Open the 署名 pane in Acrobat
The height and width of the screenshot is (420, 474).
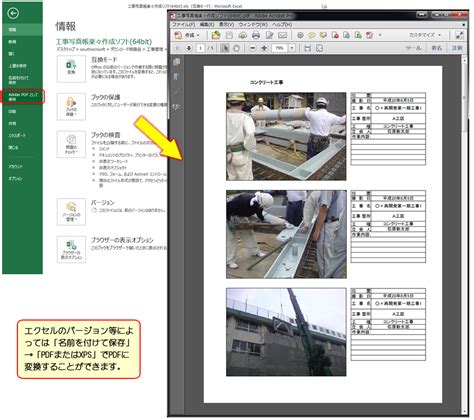pyautogui.click(x=437, y=48)
